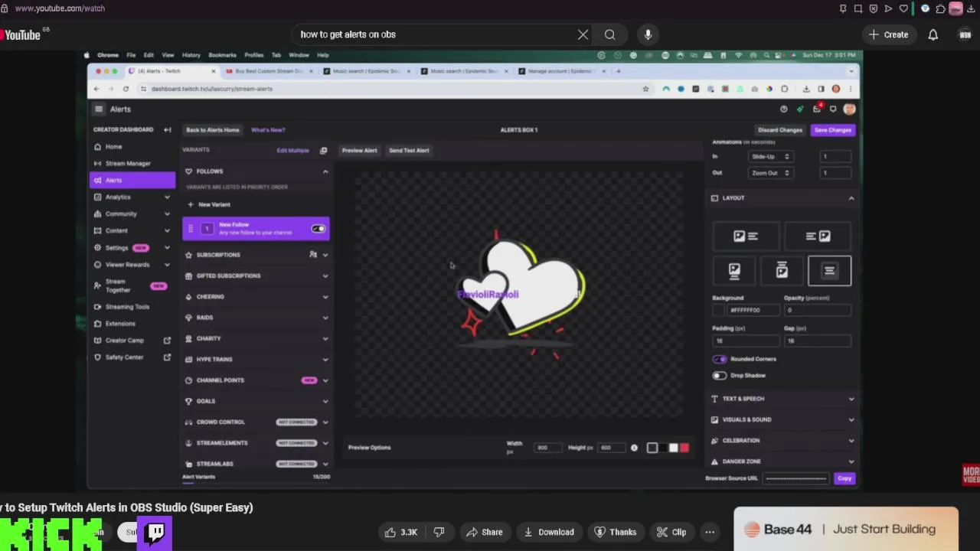The width and height of the screenshot is (980, 551).
Task: Open Twitch dashboard hamburger menu next to Alerts
Action: pyautogui.click(x=99, y=109)
